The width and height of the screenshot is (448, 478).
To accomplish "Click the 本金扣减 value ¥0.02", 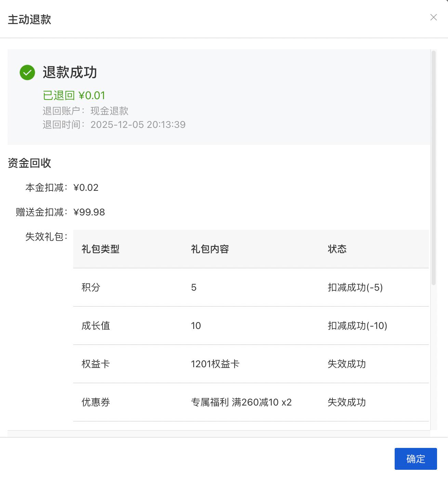I will (x=86, y=187).
